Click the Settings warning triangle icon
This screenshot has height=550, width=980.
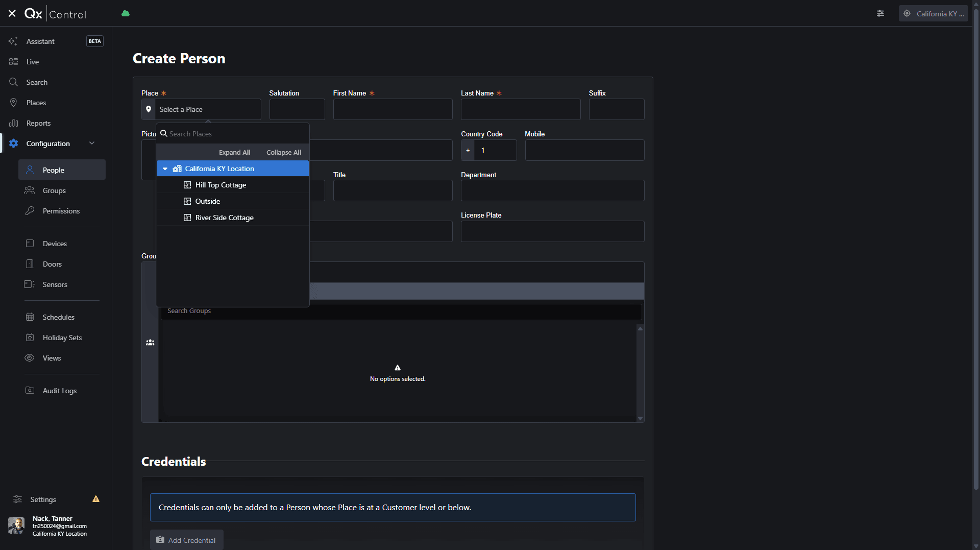(96, 499)
